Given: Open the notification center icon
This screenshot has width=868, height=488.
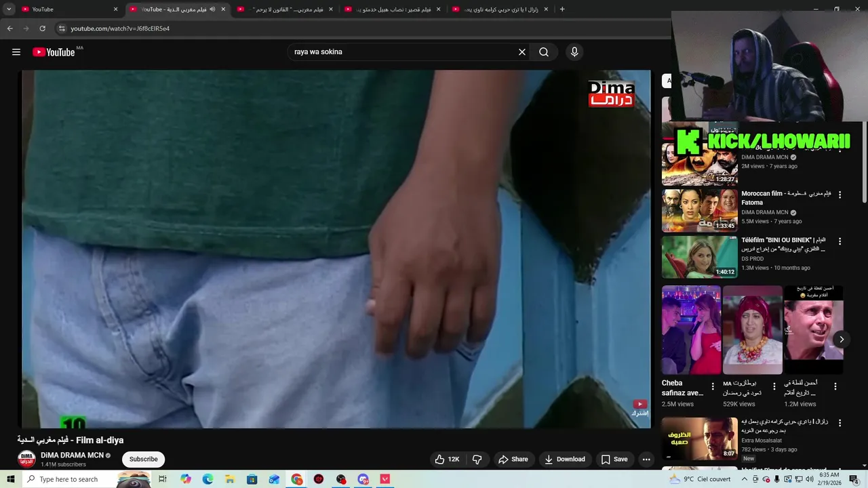Looking at the screenshot, I should (854, 479).
